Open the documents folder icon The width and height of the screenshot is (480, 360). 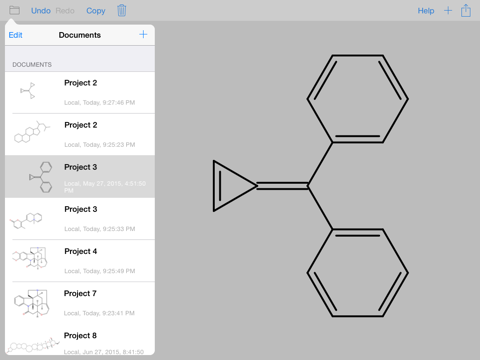point(14,10)
